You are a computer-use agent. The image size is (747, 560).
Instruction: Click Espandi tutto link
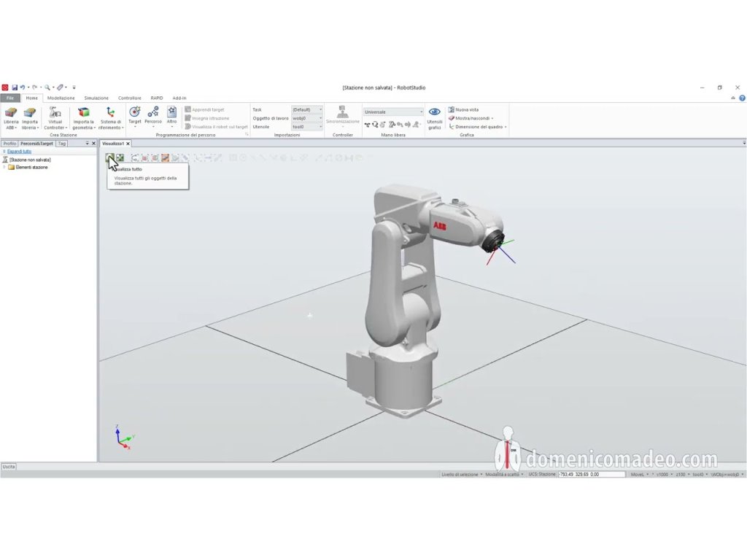pyautogui.click(x=19, y=152)
